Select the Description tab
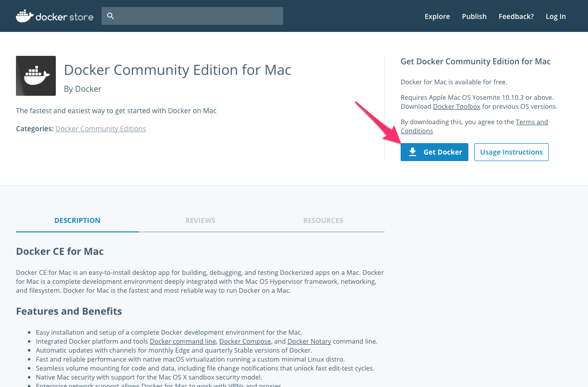This screenshot has height=387, width=588. point(77,220)
